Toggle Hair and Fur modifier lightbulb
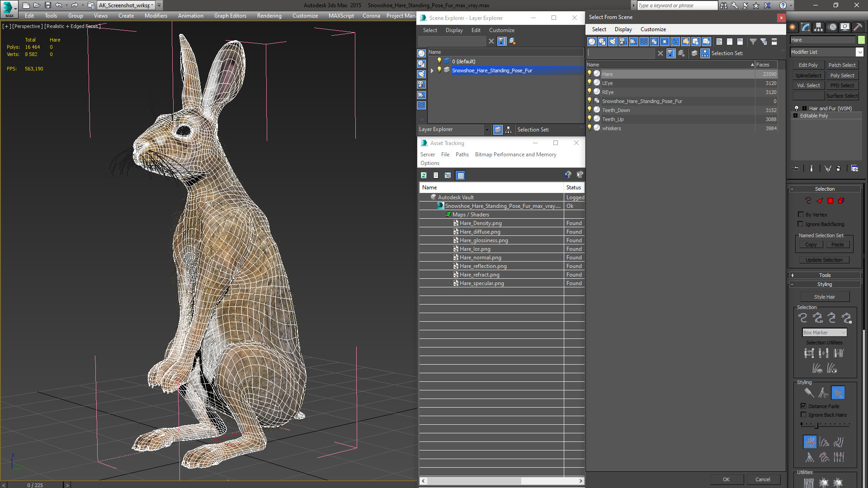Image resolution: width=868 pixels, height=488 pixels. pos(797,108)
